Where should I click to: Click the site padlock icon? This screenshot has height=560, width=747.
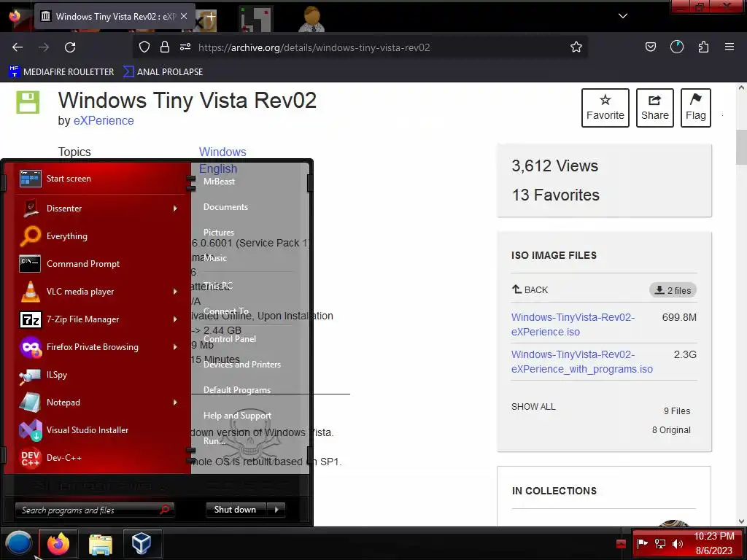tap(165, 47)
